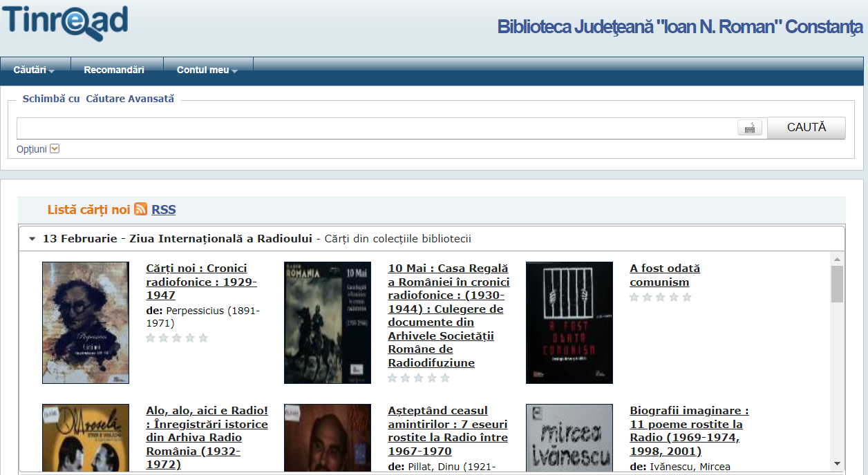The height and width of the screenshot is (475, 868).
Task: Click the CAUTĂ search button
Action: click(806, 128)
